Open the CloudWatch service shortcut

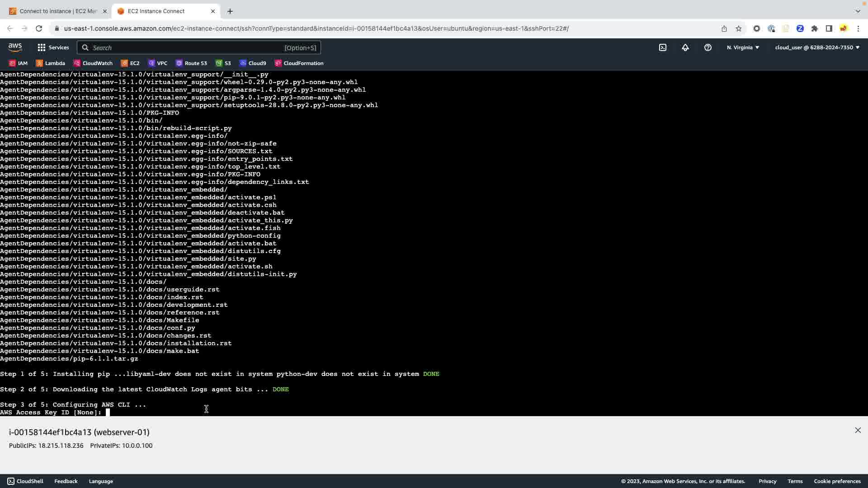pyautogui.click(x=93, y=63)
